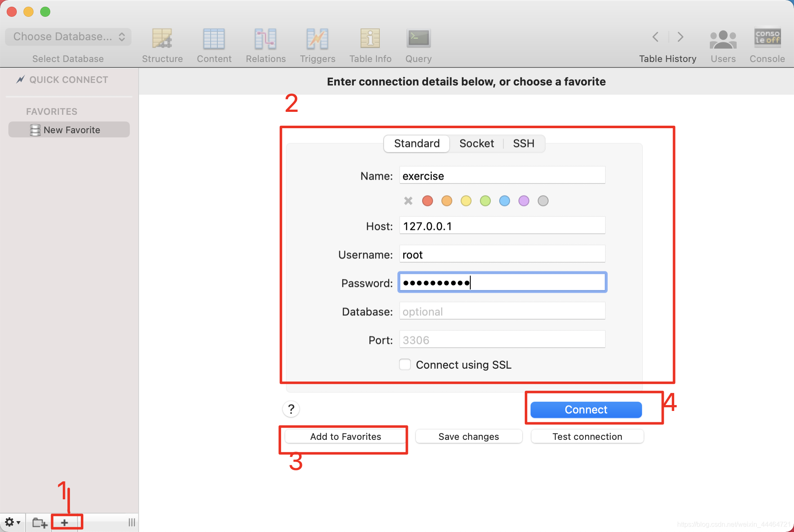Click the sidebar resize handle icon
The image size is (794, 532).
[132, 522]
